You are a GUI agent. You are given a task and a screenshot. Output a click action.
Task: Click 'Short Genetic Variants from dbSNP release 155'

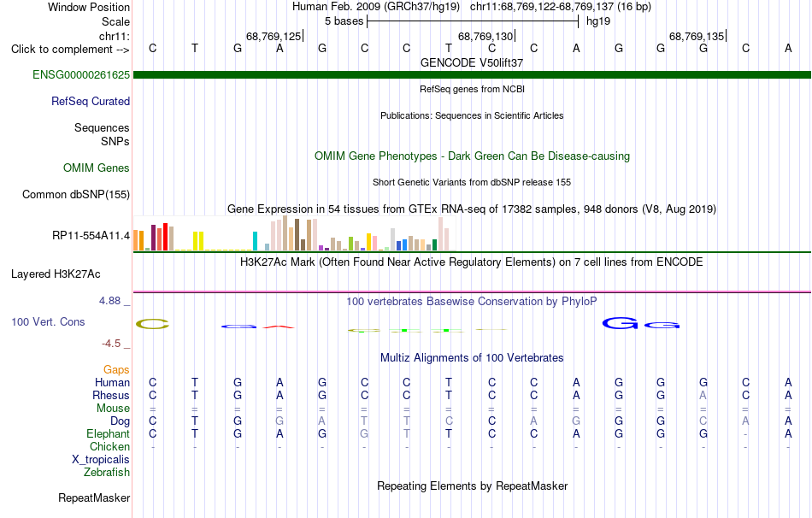pyautogui.click(x=472, y=182)
